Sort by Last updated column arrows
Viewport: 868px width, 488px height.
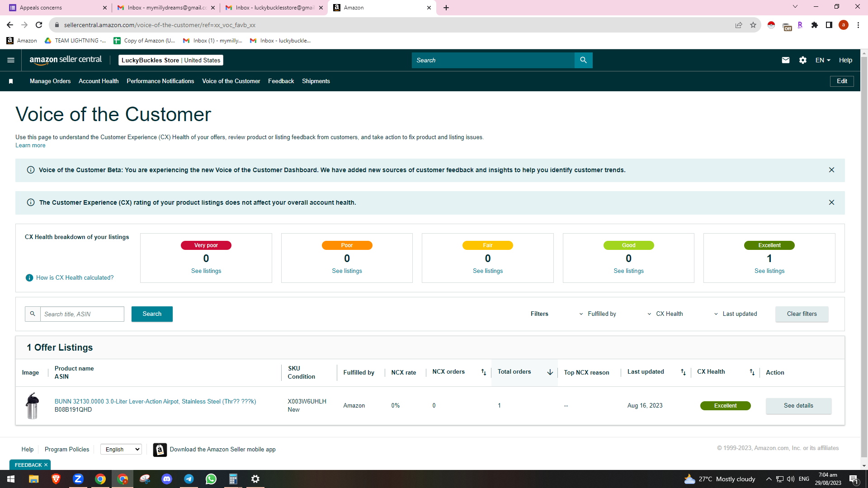684,372
